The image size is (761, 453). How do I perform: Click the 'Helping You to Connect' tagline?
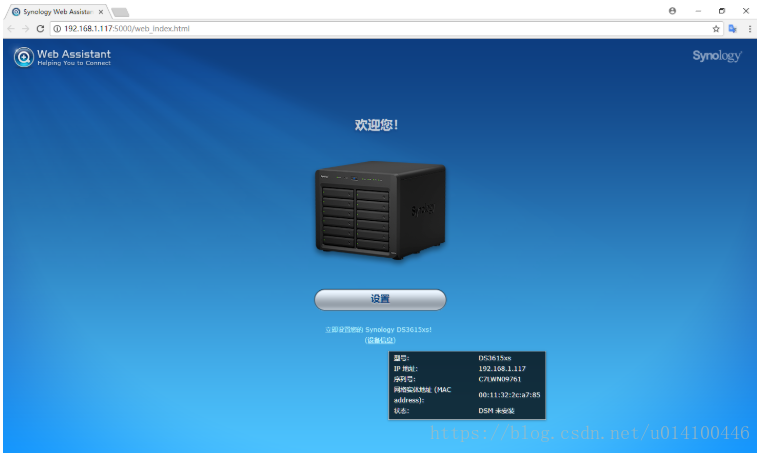74,63
